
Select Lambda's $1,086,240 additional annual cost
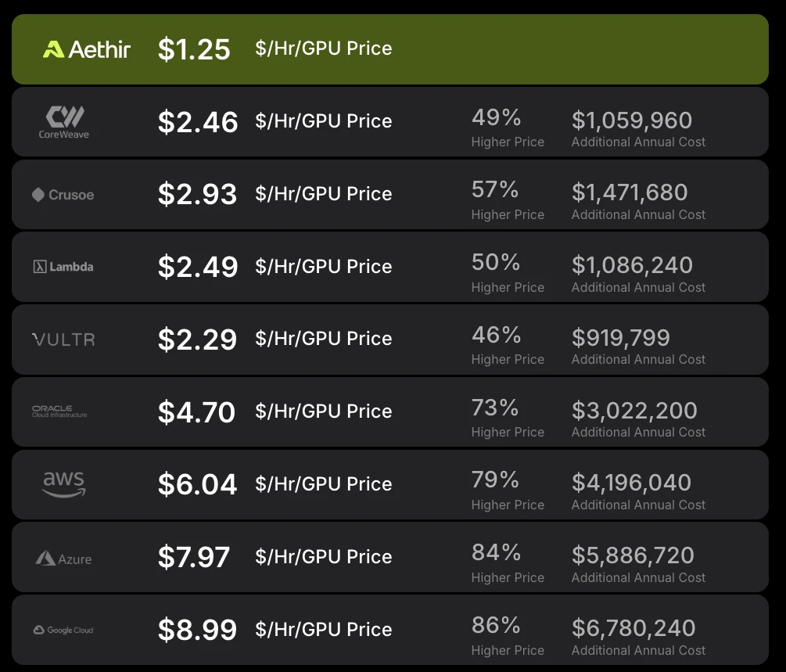[x=632, y=265]
